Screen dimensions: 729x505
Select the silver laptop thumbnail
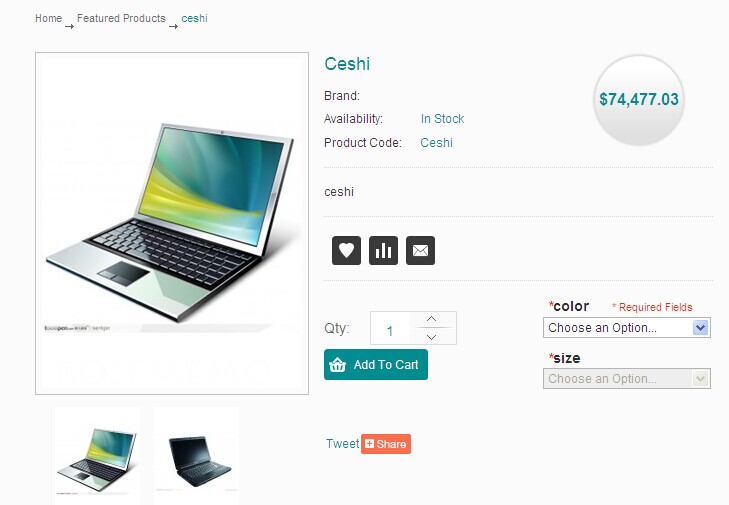point(97,456)
